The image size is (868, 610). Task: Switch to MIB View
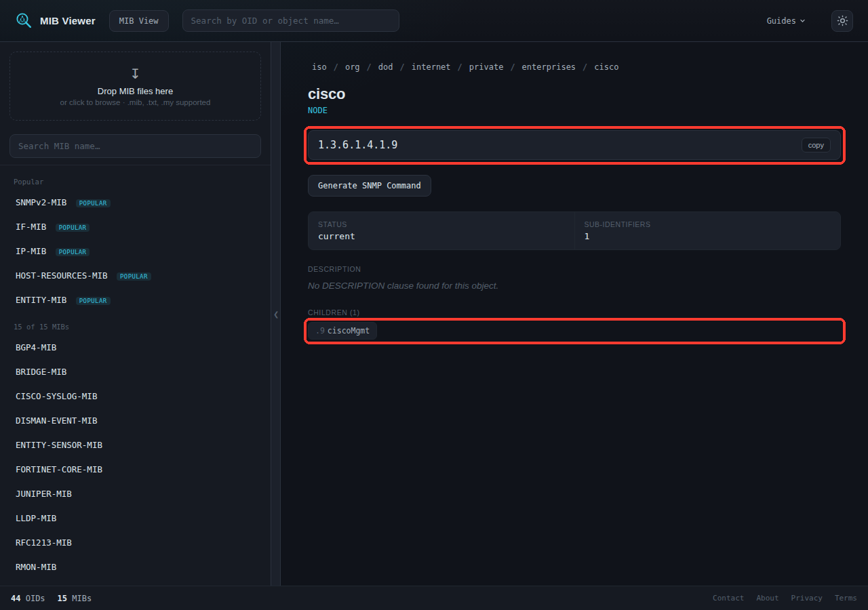[x=139, y=21]
